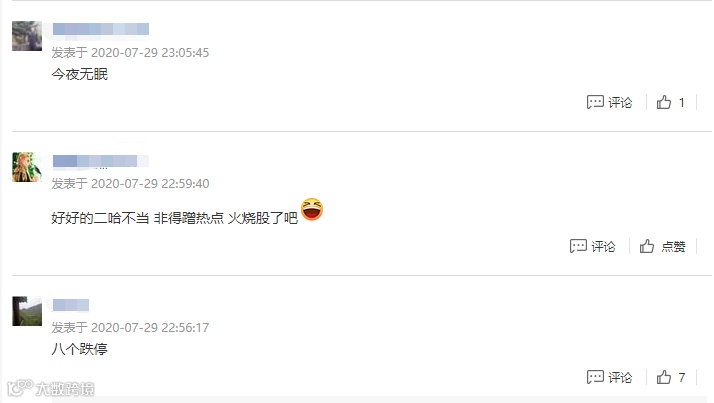Image resolution: width=714 pixels, height=403 pixels.
Task: Tap thumbs-up icon beside 点赞
Action: point(647,246)
